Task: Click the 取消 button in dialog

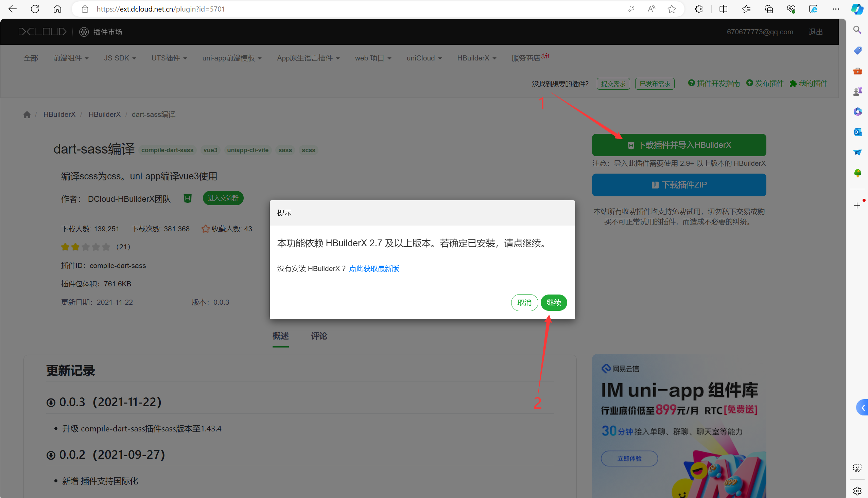Action: (x=524, y=303)
